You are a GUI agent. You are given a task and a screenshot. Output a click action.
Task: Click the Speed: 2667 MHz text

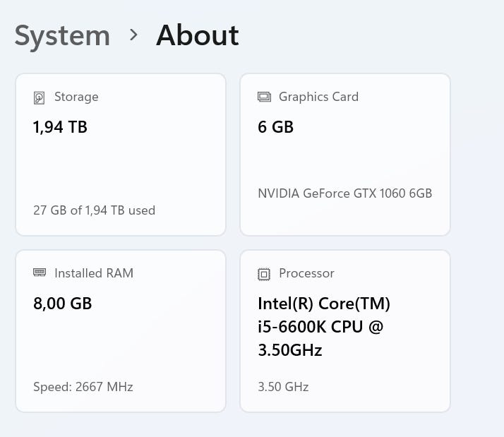click(x=83, y=387)
